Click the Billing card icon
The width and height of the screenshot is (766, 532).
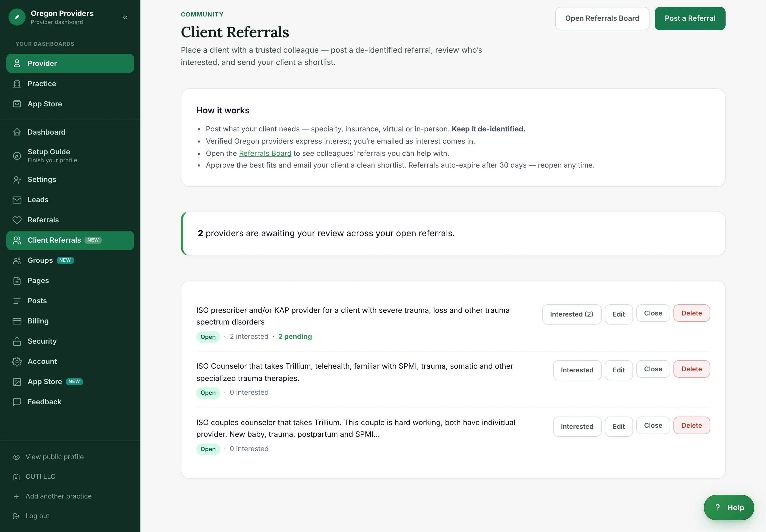pyautogui.click(x=17, y=321)
